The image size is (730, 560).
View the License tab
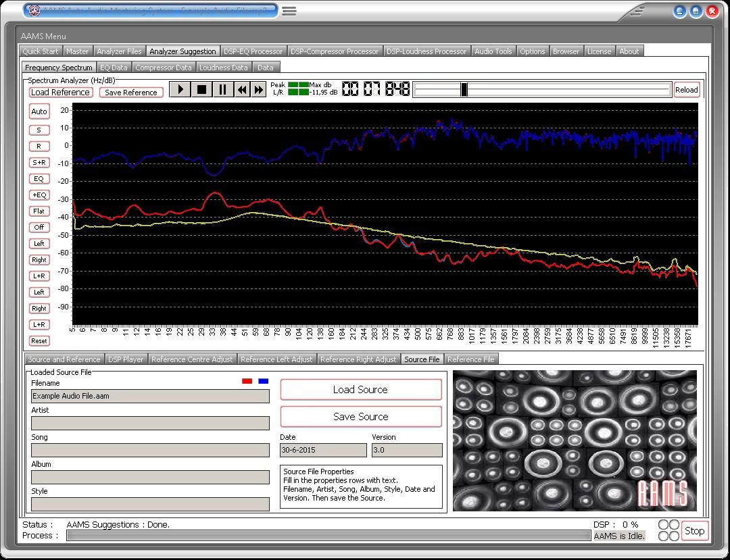(599, 51)
